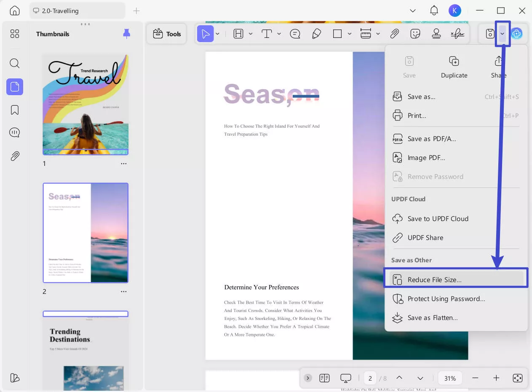The image size is (532, 392).
Task: Toggle the page display mode icon
Action: 324,378
